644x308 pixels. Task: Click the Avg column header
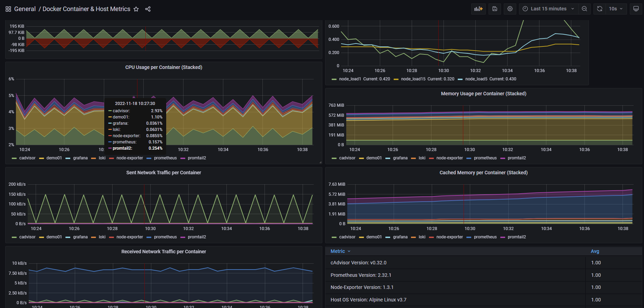(595, 251)
